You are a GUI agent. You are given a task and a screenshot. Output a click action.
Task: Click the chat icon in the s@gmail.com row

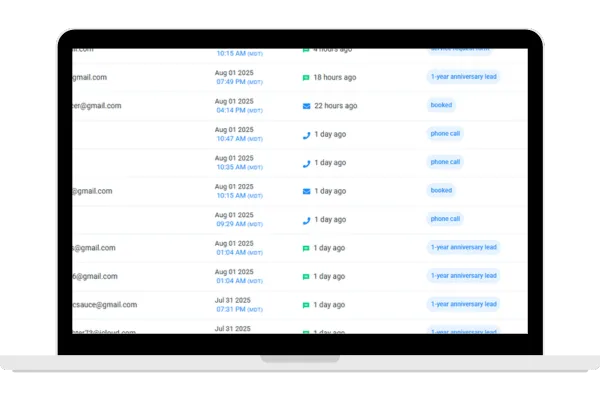point(306,248)
